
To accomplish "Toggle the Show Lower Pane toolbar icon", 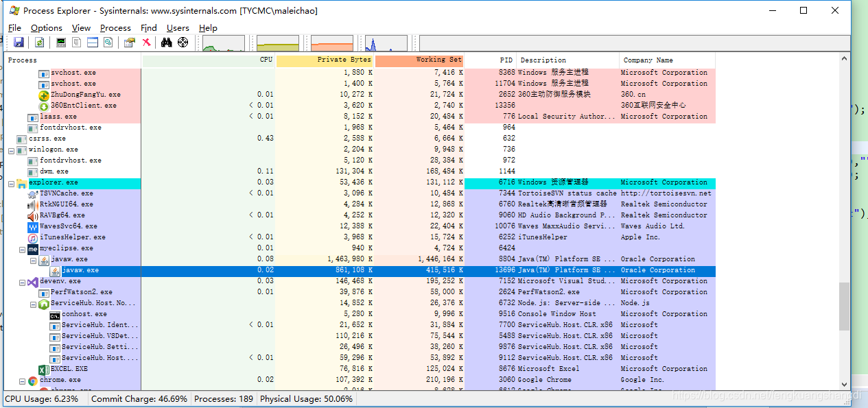I will click(92, 43).
